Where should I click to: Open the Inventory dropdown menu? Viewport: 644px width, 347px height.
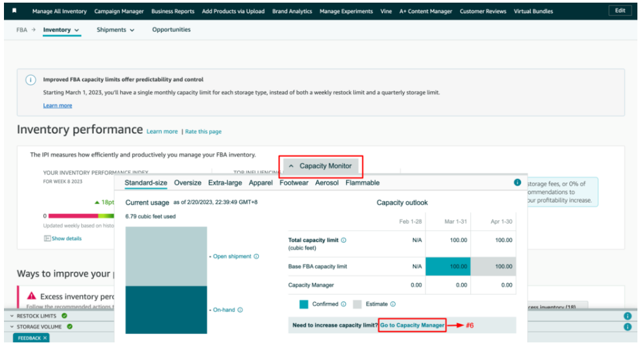[x=61, y=30]
